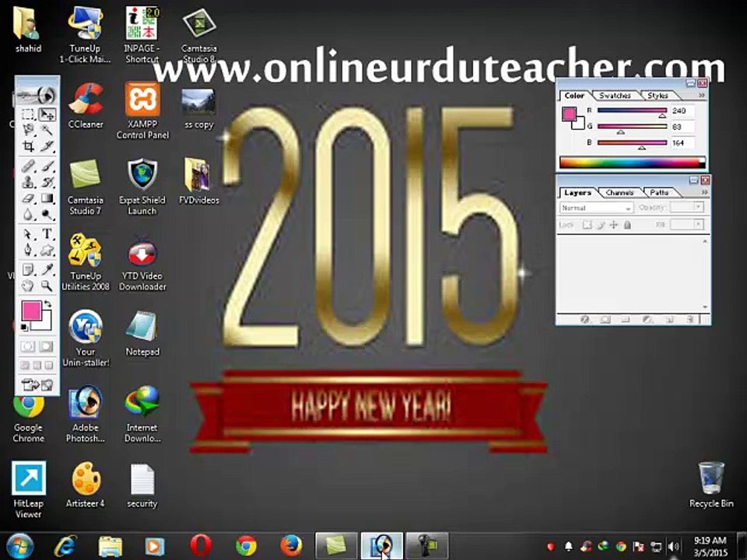The height and width of the screenshot is (560, 747).
Task: Toggle the Lock all padlock checkbox
Action: tap(627, 225)
